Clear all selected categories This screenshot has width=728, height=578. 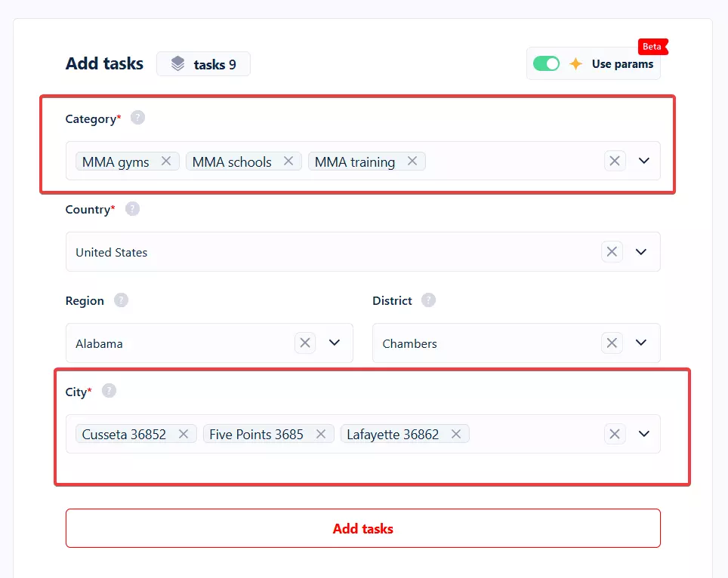pos(615,161)
